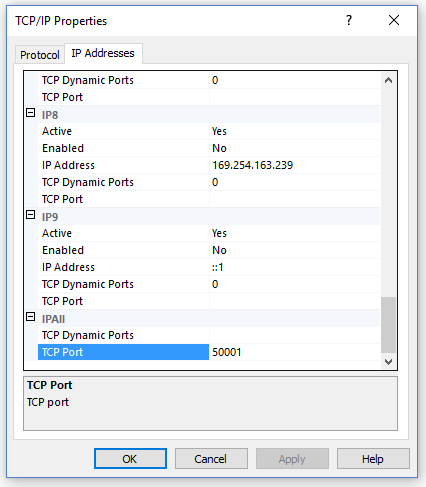Switch to the Protocol tab

[40, 55]
